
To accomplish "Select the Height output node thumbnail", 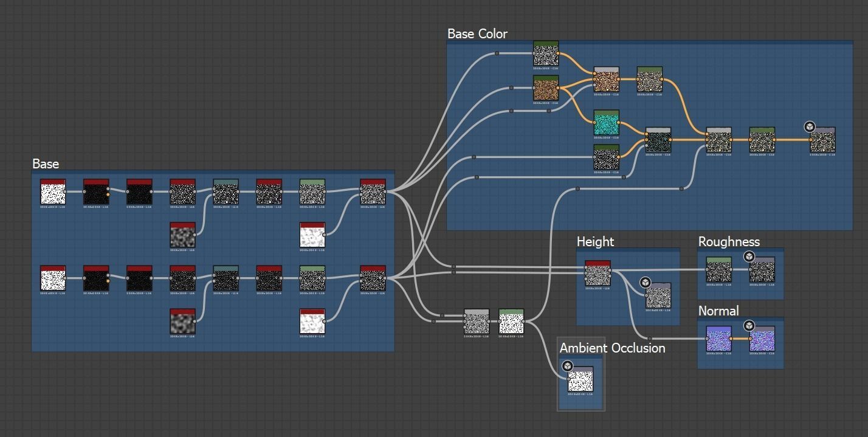I will point(658,295).
